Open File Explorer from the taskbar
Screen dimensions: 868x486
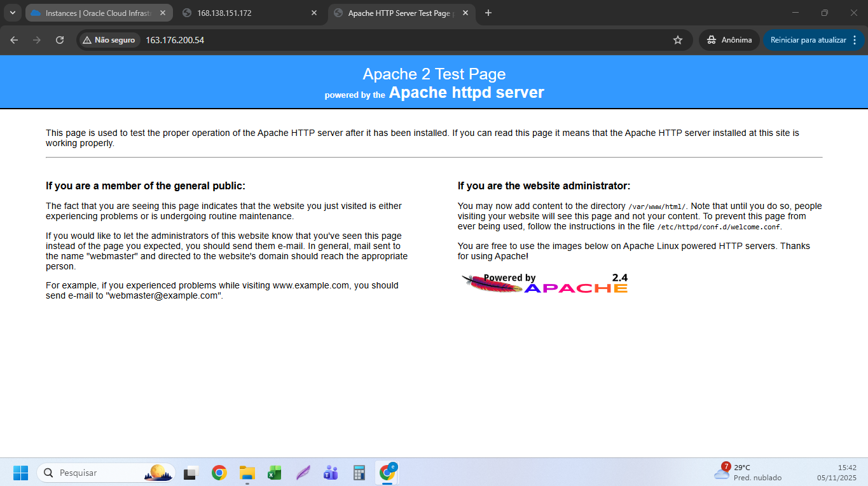(247, 473)
